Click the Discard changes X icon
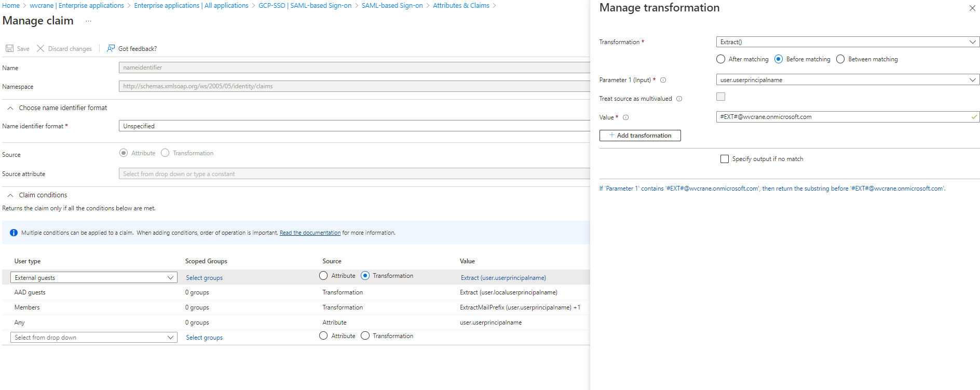Screen dimensions: 980x390 40,48
